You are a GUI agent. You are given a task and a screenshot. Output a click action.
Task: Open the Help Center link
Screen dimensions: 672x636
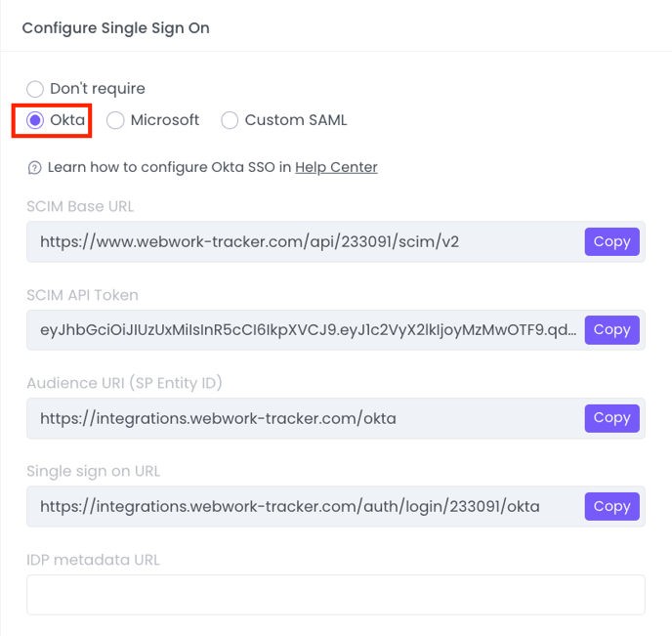(336, 167)
